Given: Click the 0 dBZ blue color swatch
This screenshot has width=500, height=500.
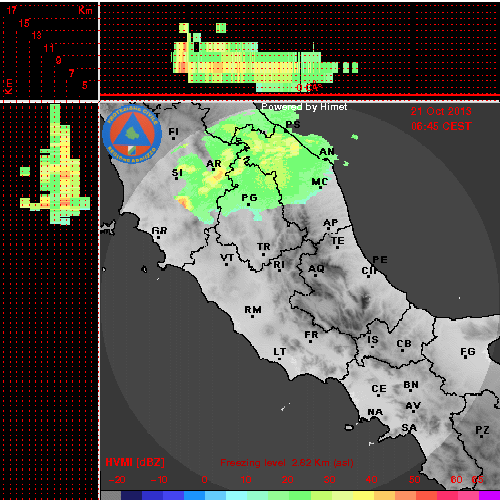Looking at the screenshot, I should (x=194, y=495).
